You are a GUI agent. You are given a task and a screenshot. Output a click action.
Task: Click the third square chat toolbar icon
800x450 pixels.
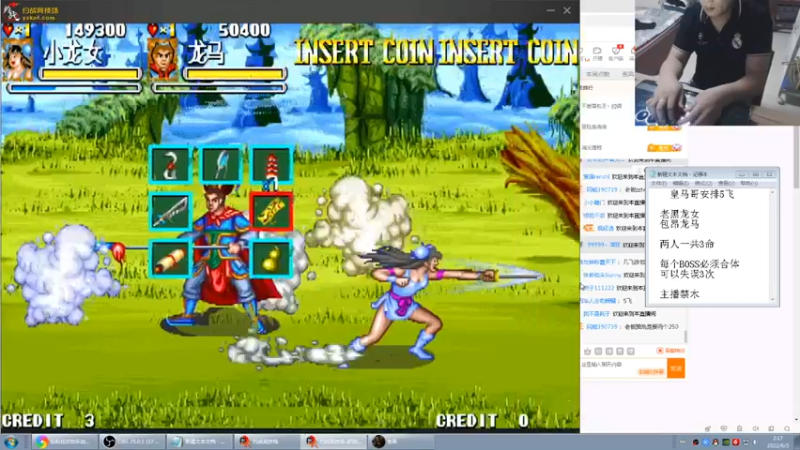click(620, 351)
